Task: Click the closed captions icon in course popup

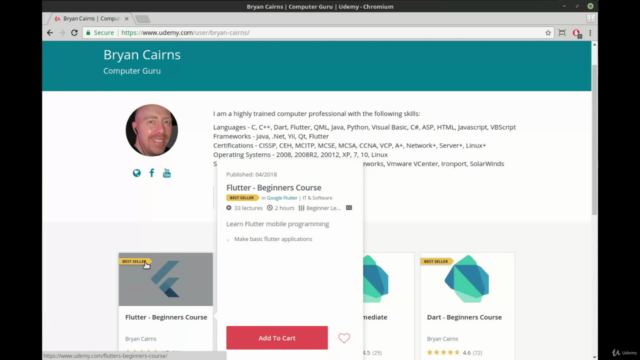Action: tap(349, 208)
